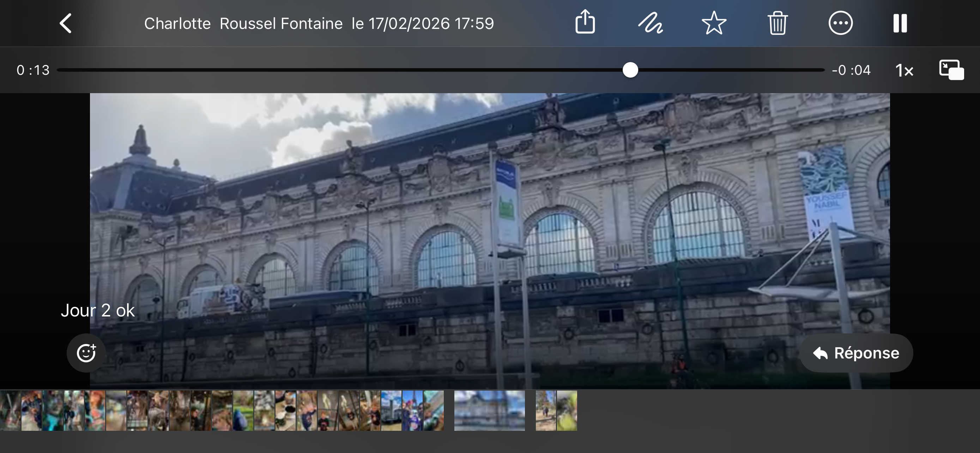
Task: Tap the sender name Charlotte Roussel Fontaine
Action: click(x=243, y=24)
